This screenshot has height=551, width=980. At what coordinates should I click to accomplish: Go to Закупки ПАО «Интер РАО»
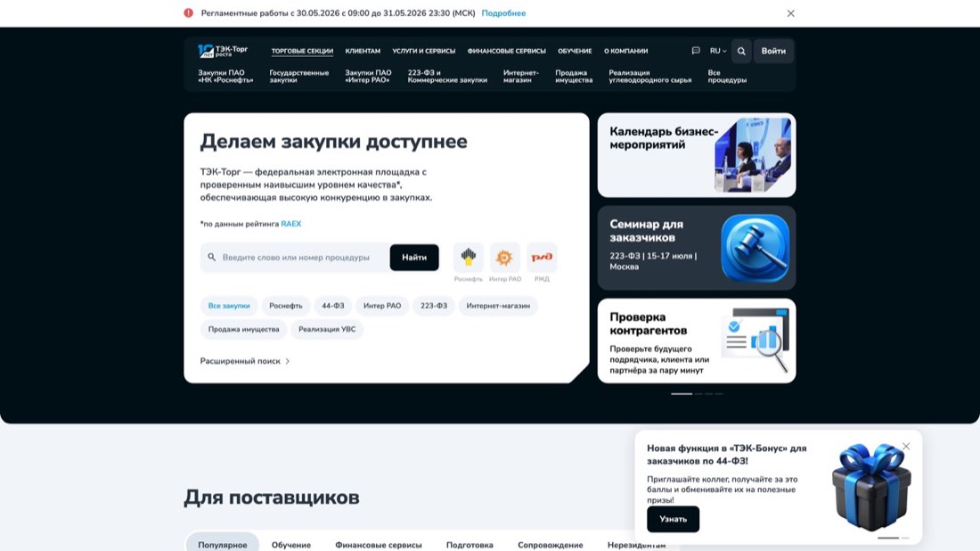coord(368,77)
